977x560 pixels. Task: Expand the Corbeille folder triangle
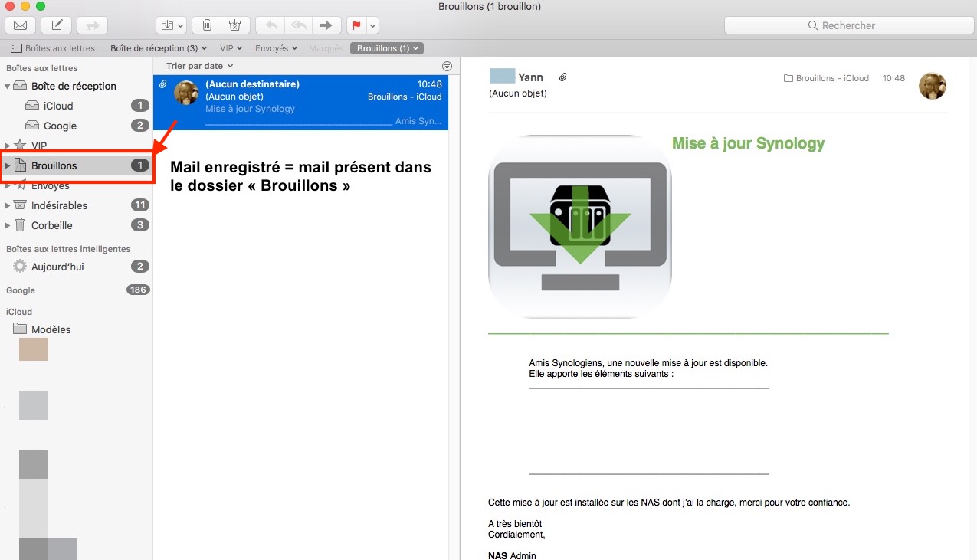(x=8, y=225)
